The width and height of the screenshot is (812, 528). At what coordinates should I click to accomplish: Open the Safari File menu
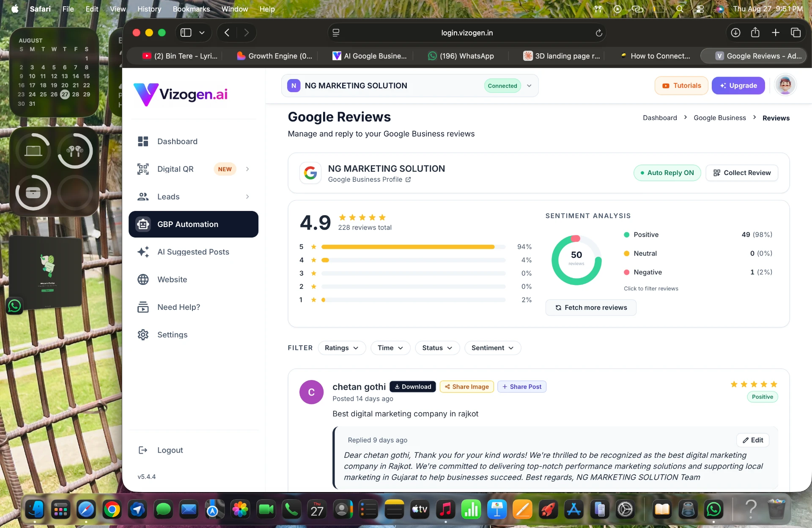68,9
